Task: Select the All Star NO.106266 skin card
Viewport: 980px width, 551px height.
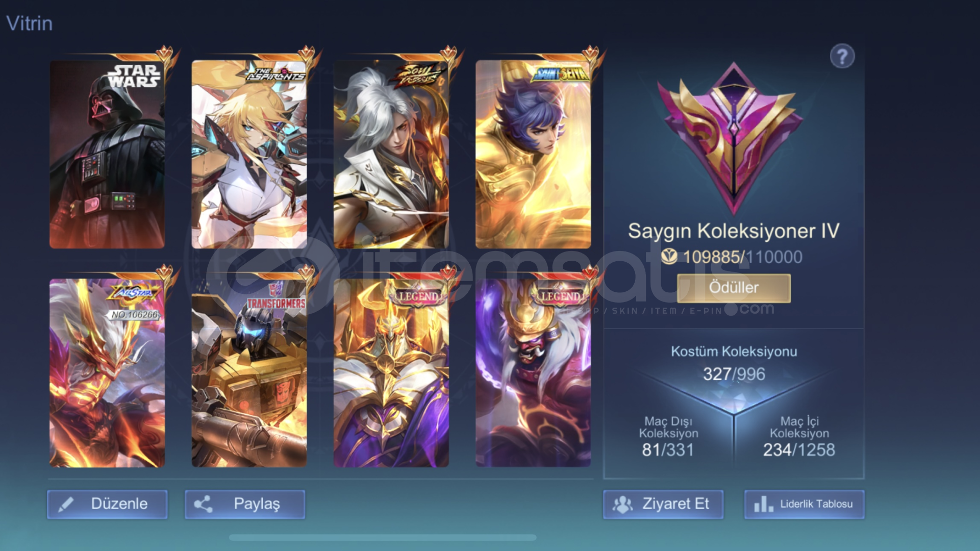Action: coord(107,372)
